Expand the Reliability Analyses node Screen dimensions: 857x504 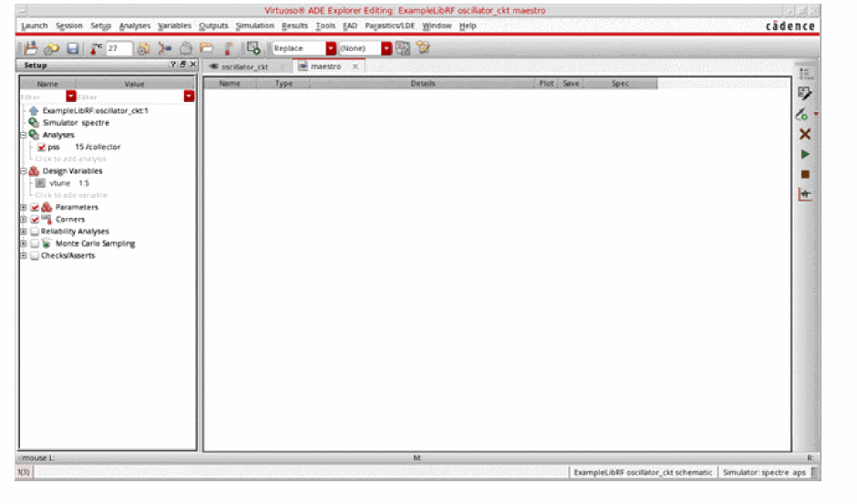click(x=24, y=231)
